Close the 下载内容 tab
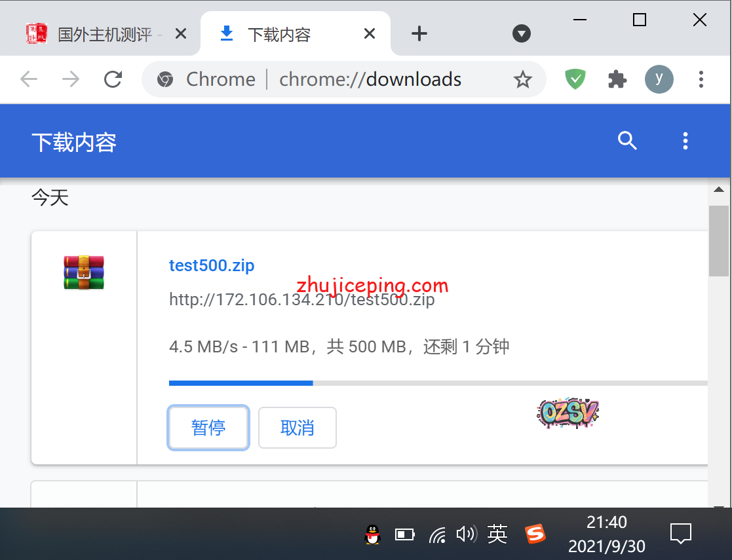The width and height of the screenshot is (732, 560). (370, 34)
